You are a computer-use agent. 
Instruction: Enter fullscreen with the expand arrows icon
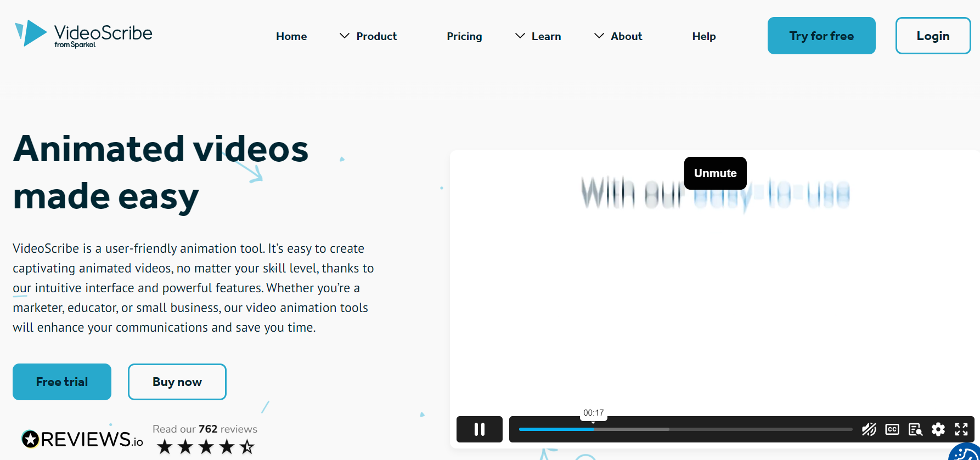pyautogui.click(x=961, y=429)
